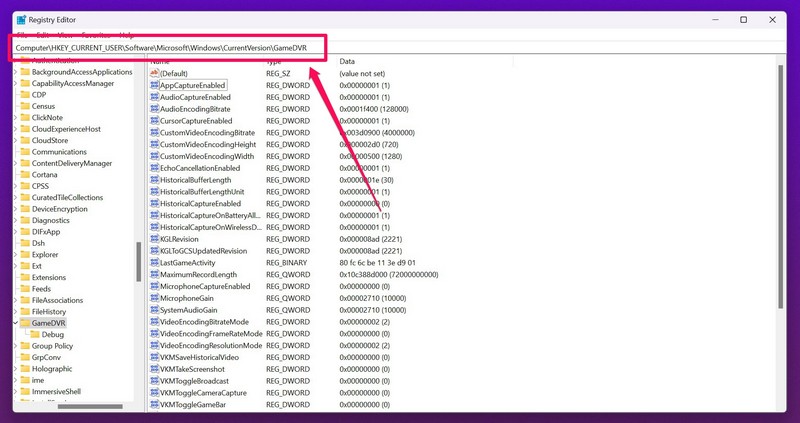Click the (Default) string value icon
Screen dimensions: 800x423
tap(154, 73)
